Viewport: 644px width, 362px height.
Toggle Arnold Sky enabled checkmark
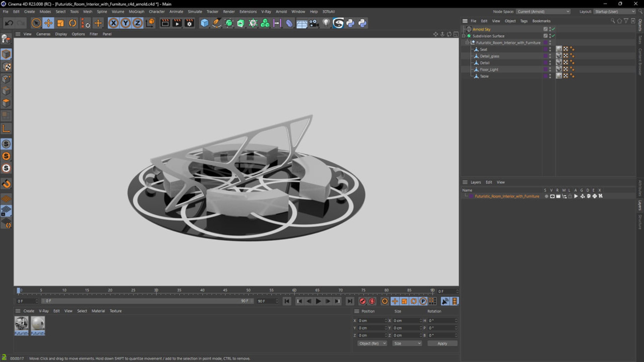coord(553,29)
